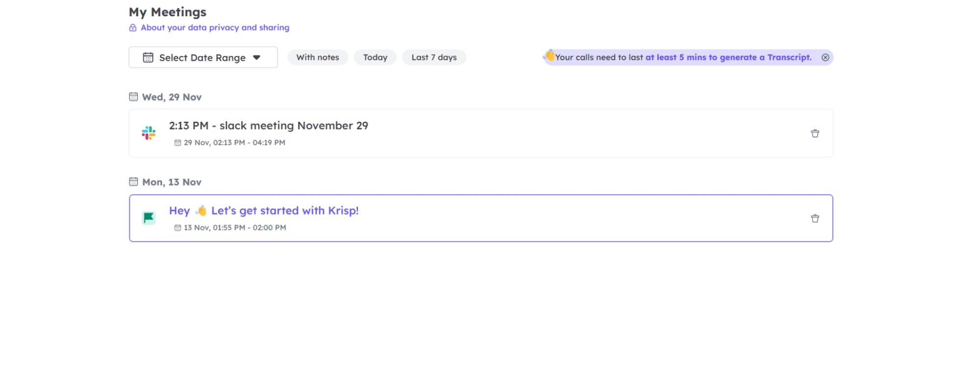This screenshot has width=980, height=368.
Task: Click the calendar icon next to Mon, 13 Nov
Action: click(x=133, y=182)
